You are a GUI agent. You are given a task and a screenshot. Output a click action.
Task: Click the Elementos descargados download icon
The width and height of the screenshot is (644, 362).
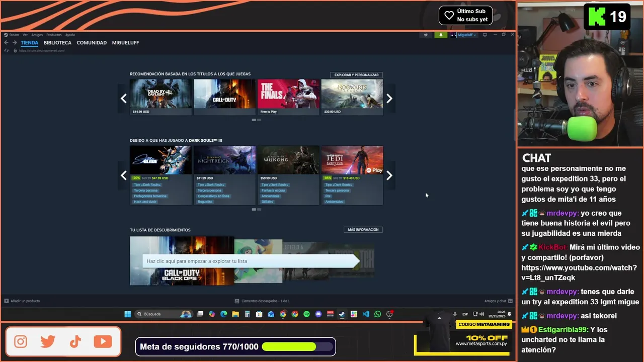pos(237,301)
